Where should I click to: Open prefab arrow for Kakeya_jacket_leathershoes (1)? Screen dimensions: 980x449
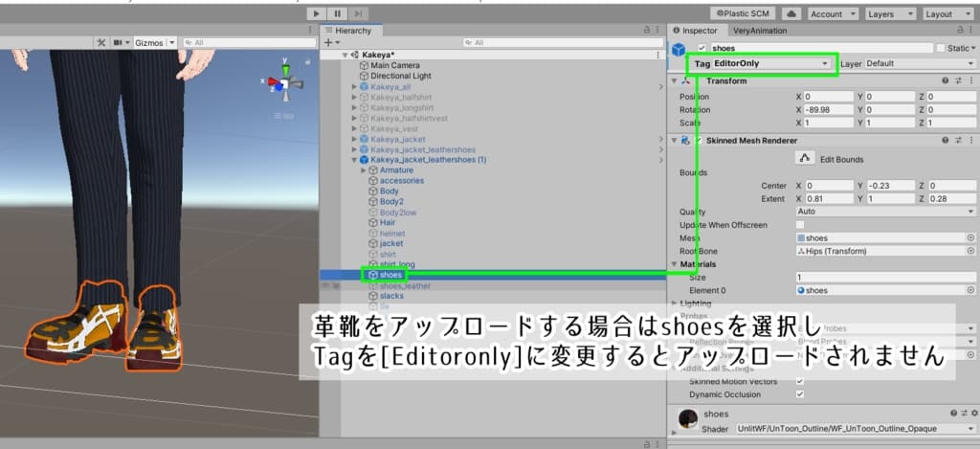(x=661, y=160)
